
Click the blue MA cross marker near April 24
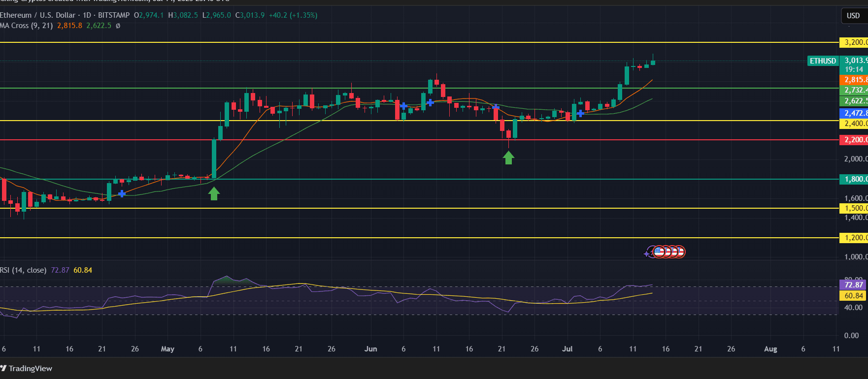tap(122, 194)
